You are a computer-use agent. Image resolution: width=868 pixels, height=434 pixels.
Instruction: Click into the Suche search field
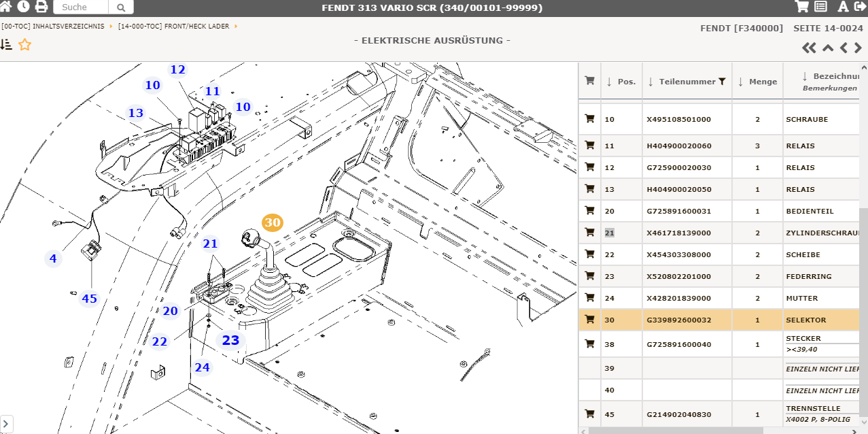coord(80,7)
